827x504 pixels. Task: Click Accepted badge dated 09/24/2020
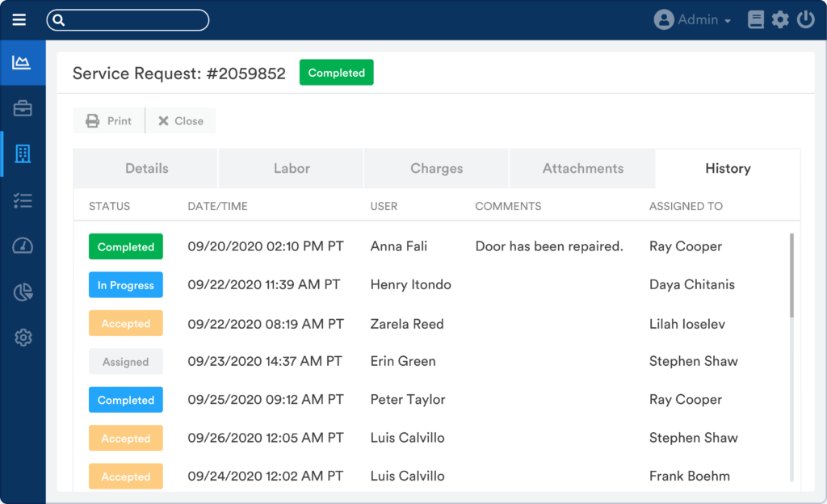pos(125,476)
